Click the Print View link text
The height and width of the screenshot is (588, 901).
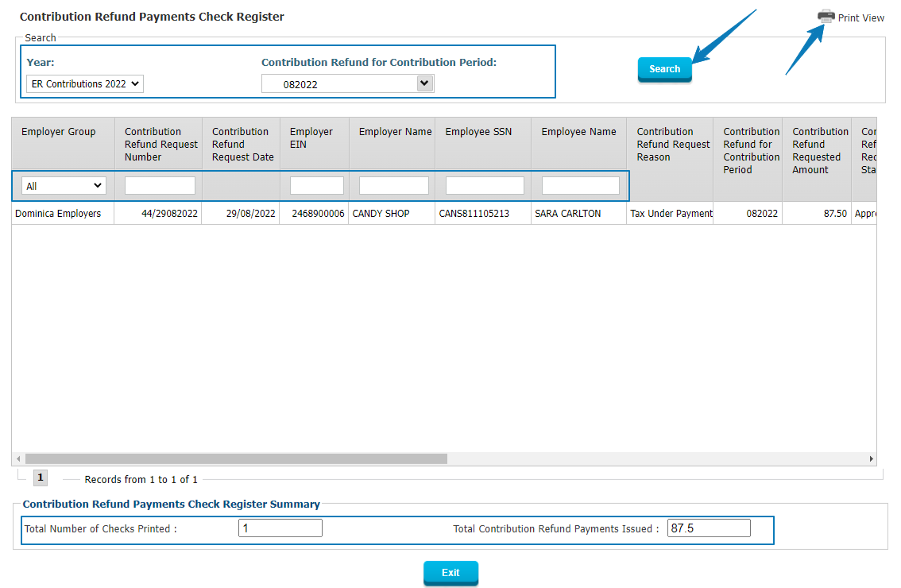point(860,18)
